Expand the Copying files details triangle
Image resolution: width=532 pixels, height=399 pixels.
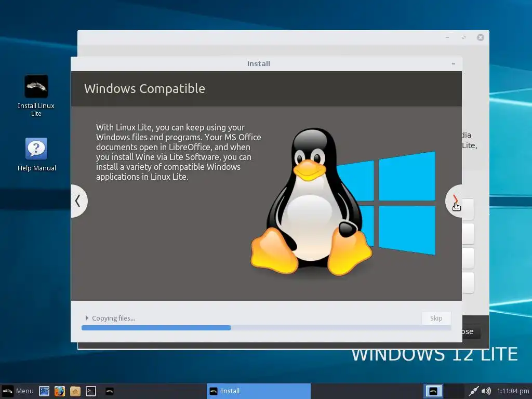click(x=87, y=318)
